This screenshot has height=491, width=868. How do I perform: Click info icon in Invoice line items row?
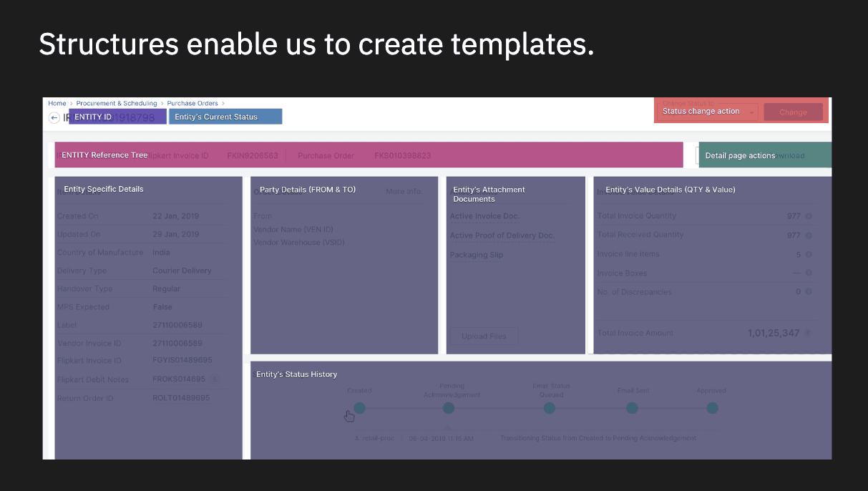pyautogui.click(x=809, y=254)
